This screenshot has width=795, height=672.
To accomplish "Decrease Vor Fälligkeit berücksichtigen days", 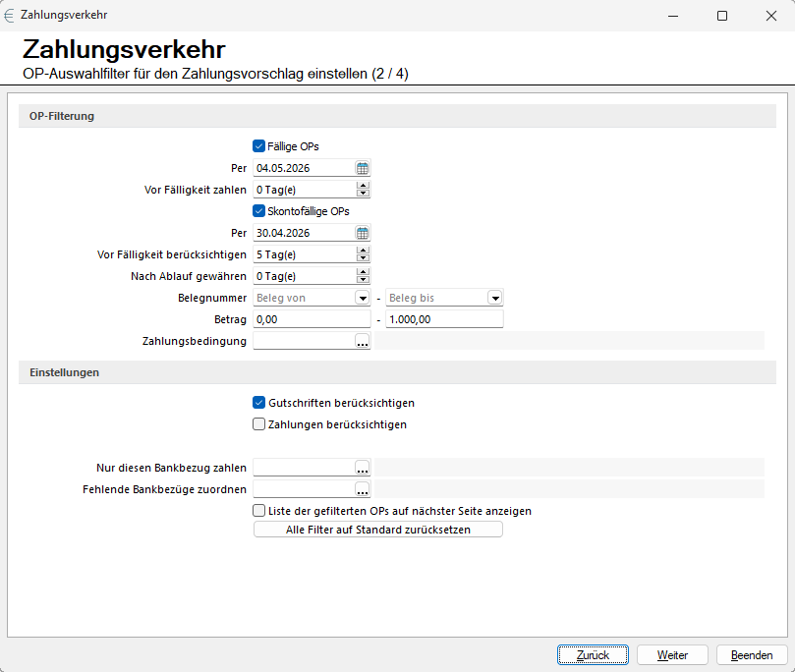I will point(363,258).
